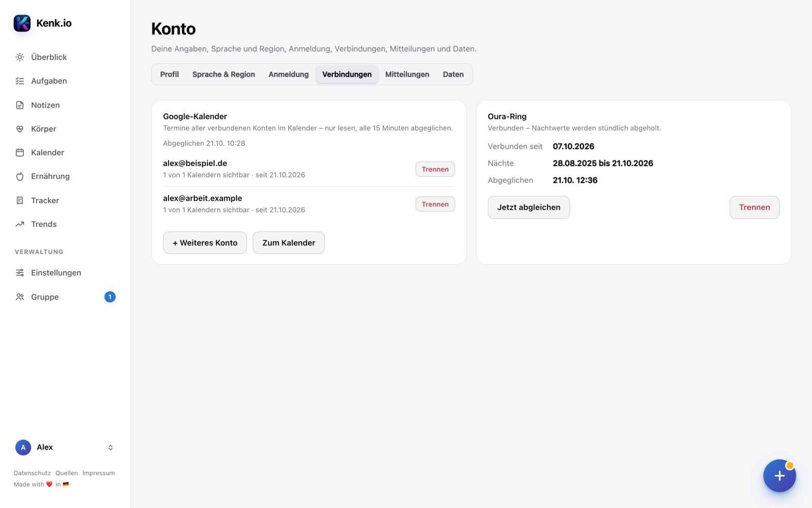Viewport: 812px width, 508px height.
Task: Click the Notizen document icon
Action: pyautogui.click(x=20, y=105)
